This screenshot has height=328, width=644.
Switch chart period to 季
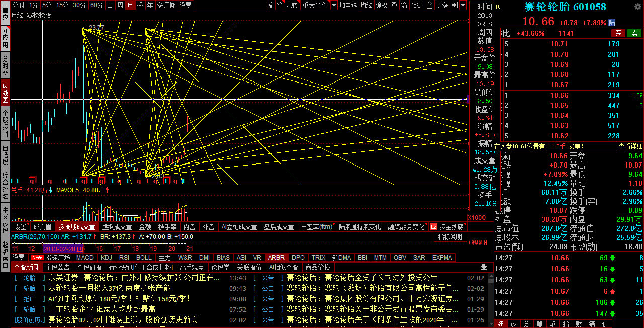coord(140,5)
